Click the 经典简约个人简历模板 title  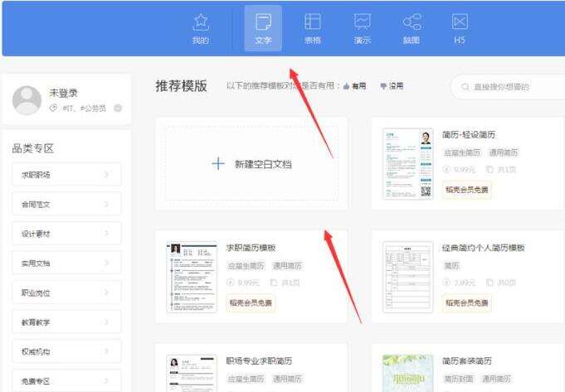[x=484, y=248]
